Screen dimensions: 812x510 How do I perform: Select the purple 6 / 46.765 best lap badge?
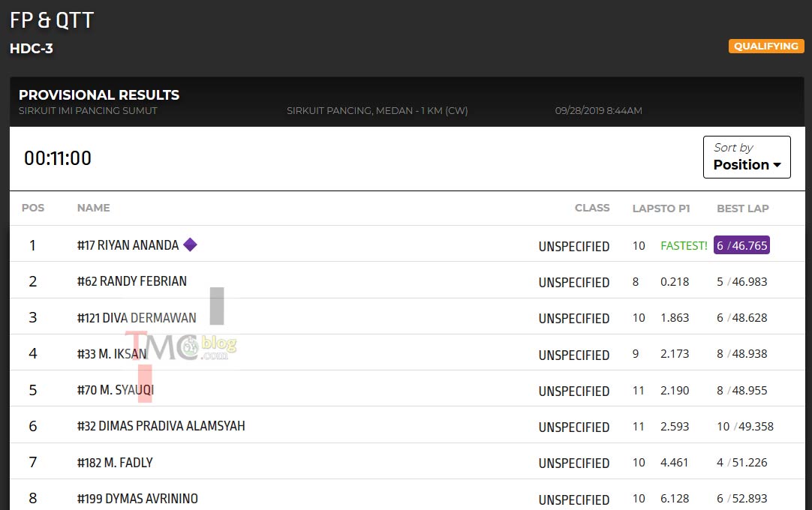741,245
